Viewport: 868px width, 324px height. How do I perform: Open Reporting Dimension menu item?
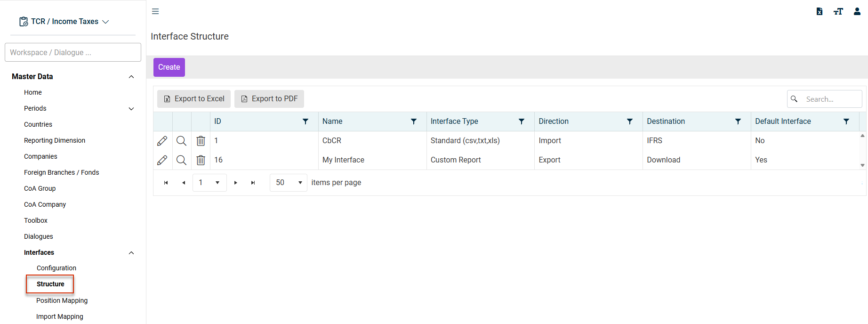click(55, 140)
